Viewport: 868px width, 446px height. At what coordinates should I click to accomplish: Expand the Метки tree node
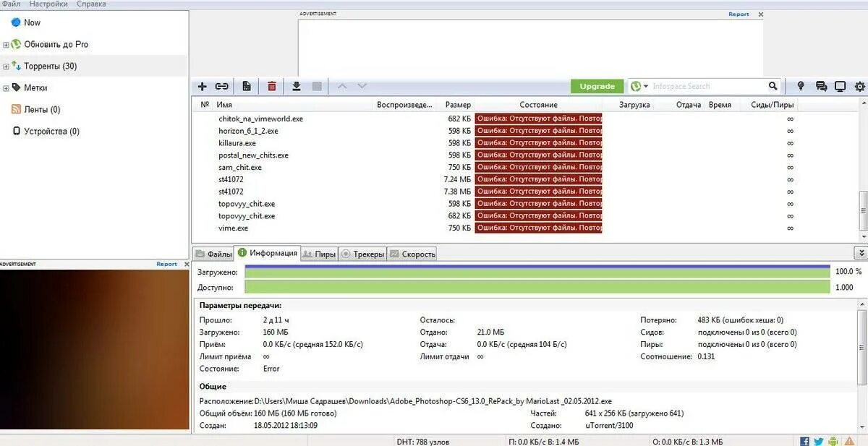click(x=6, y=88)
